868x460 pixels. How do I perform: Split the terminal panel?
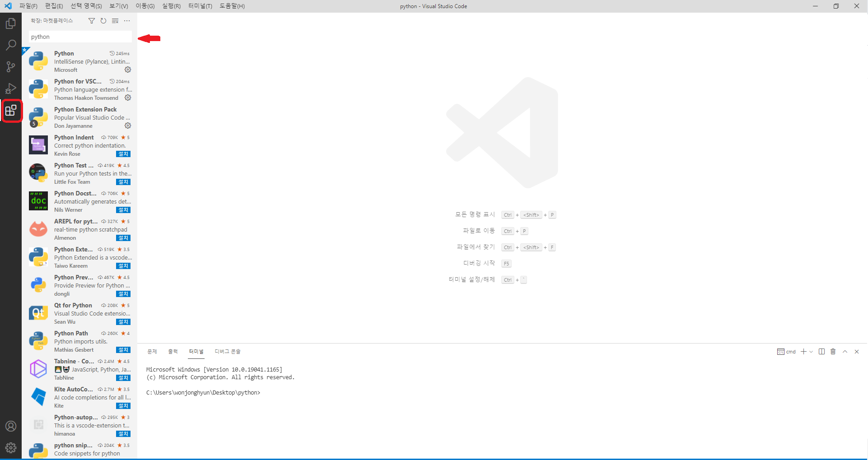821,352
